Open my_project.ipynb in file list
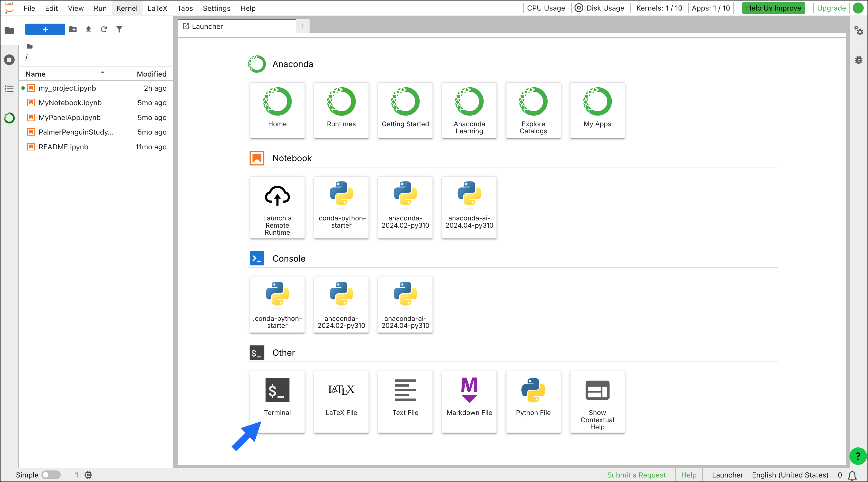This screenshot has height=482, width=868. 67,88
